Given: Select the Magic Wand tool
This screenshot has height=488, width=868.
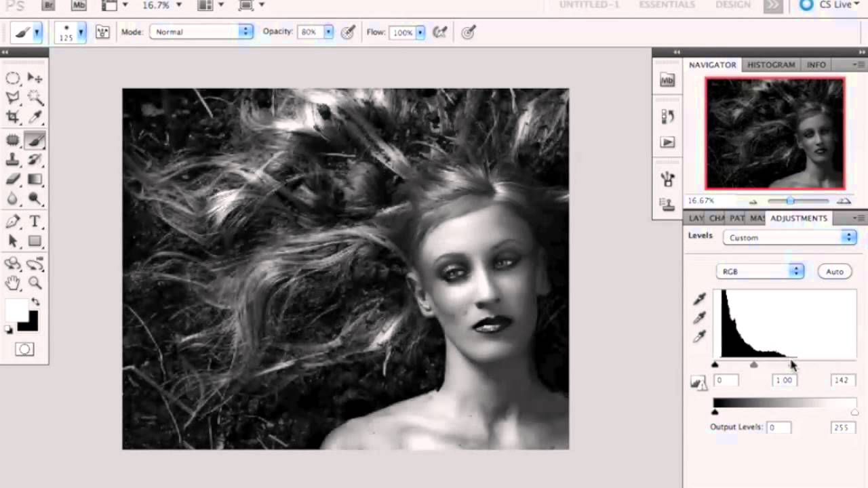Looking at the screenshot, I should (35, 98).
